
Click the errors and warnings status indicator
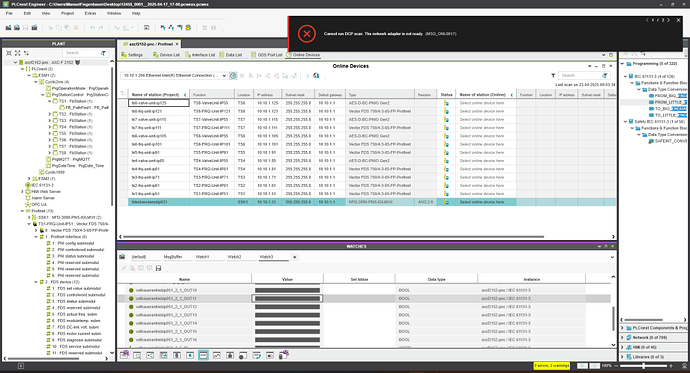click(552, 366)
